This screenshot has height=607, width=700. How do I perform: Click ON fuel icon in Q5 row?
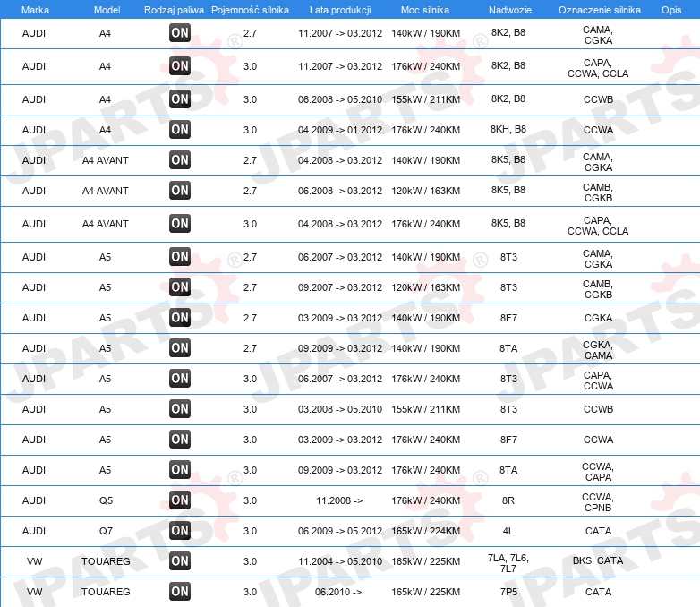point(180,500)
